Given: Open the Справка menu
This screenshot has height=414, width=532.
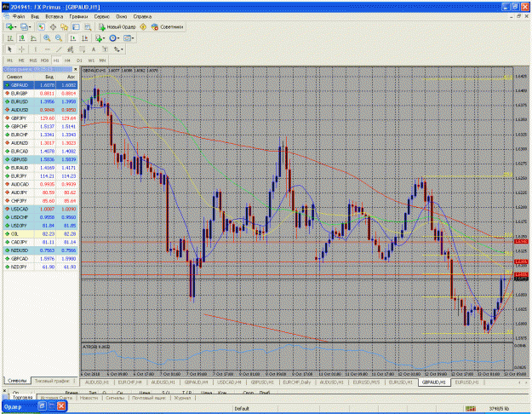Looking at the screenshot, I should [x=142, y=16].
